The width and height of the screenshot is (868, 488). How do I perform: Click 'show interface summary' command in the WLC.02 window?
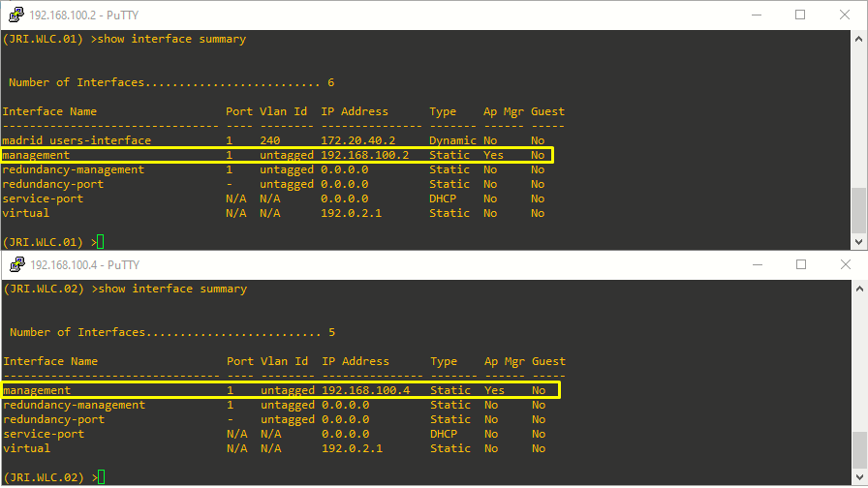(172, 289)
